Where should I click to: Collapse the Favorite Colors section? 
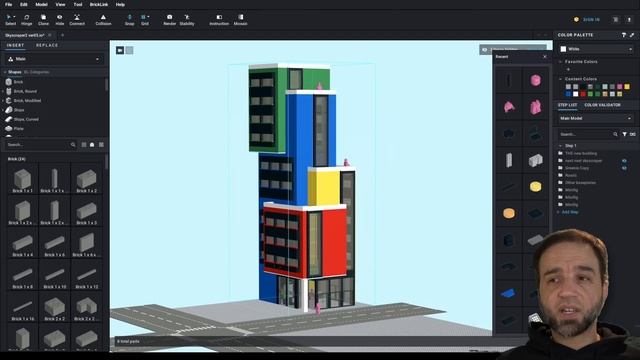560,62
